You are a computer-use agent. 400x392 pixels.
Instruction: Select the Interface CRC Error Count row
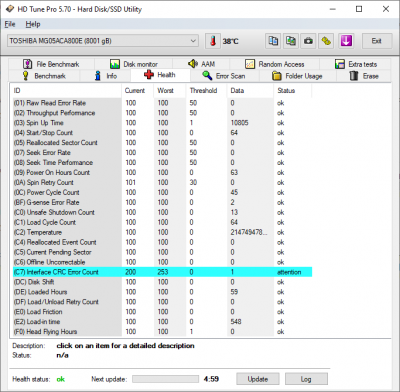pyautogui.click(x=162, y=272)
